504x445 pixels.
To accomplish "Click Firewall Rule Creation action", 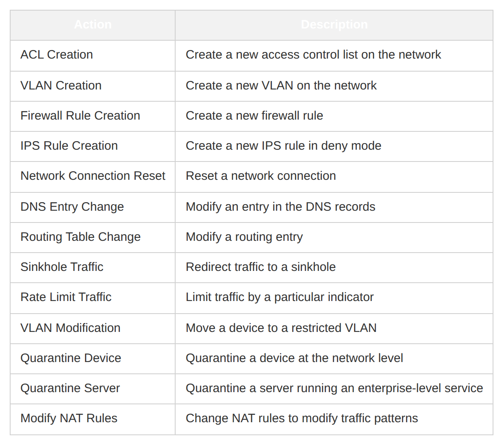I will coord(80,116).
